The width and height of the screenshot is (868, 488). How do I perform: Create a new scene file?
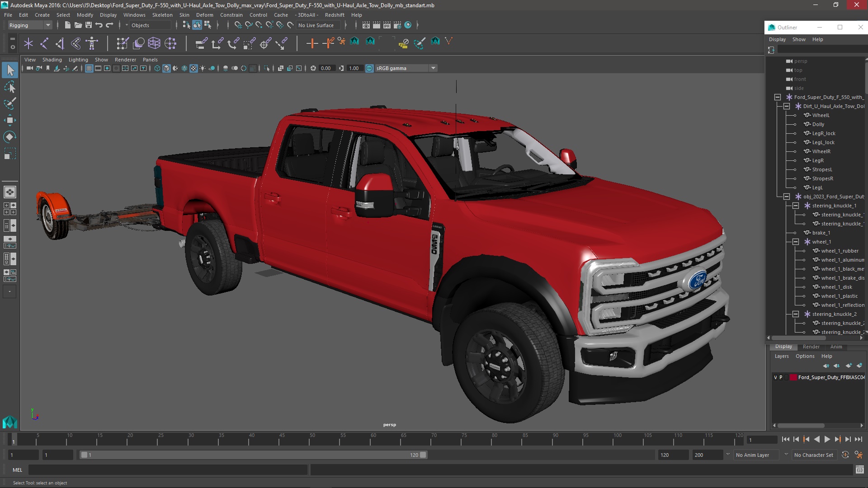[67, 25]
